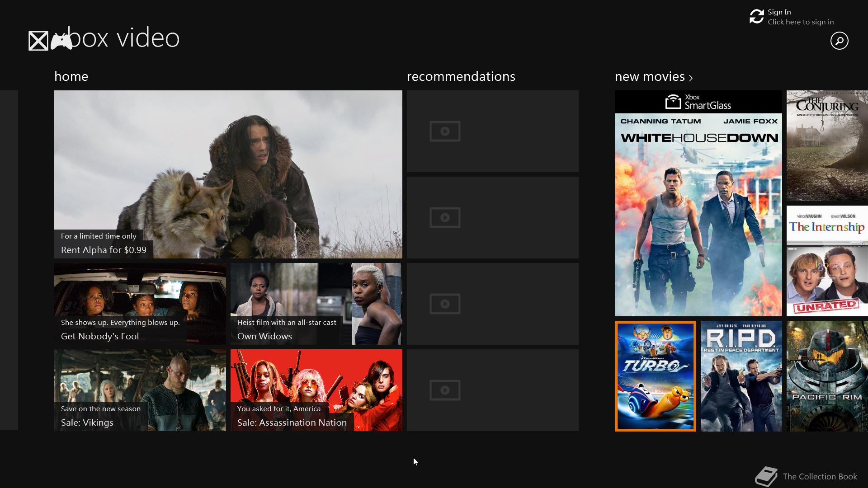
Task: Click 'The Collection Book' label
Action: pos(820,477)
